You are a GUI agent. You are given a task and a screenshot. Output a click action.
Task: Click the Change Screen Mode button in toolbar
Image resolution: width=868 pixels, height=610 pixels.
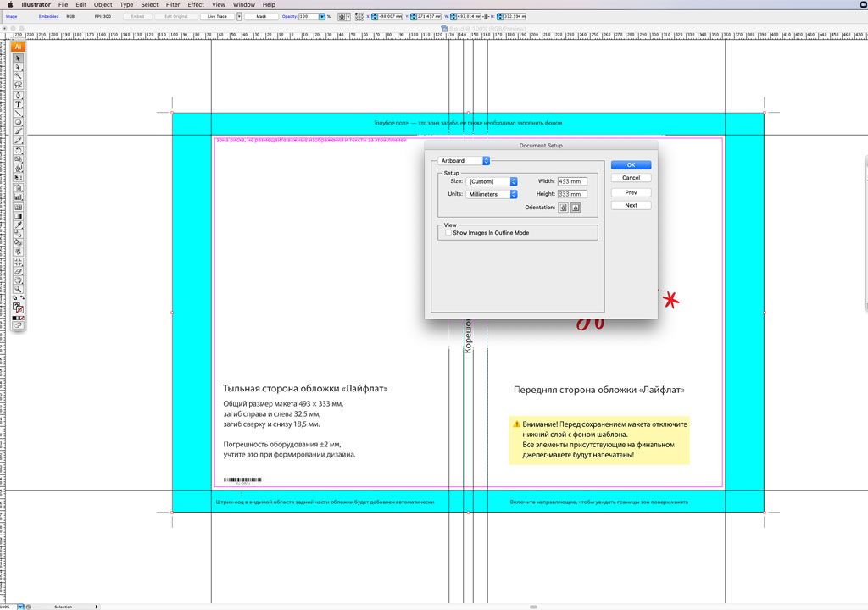19,325
